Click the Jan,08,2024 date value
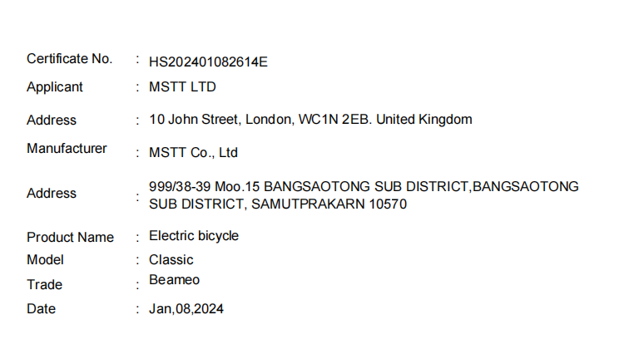This screenshot has height=364, width=619. tap(186, 309)
